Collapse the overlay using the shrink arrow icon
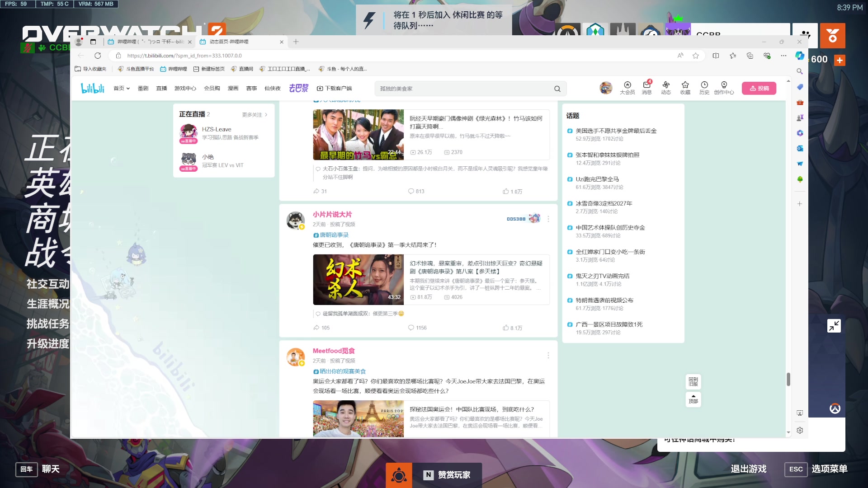Screen dimensions: 868x488 pos(834,325)
